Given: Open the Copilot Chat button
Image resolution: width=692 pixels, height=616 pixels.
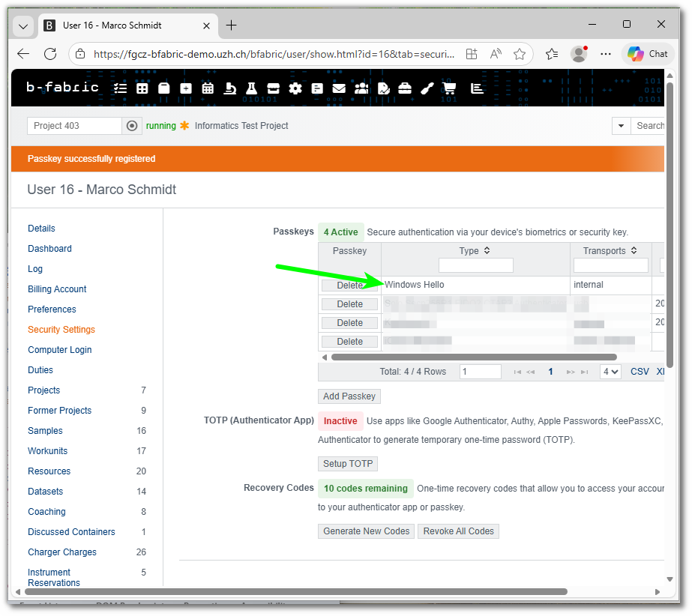Looking at the screenshot, I should click(648, 54).
